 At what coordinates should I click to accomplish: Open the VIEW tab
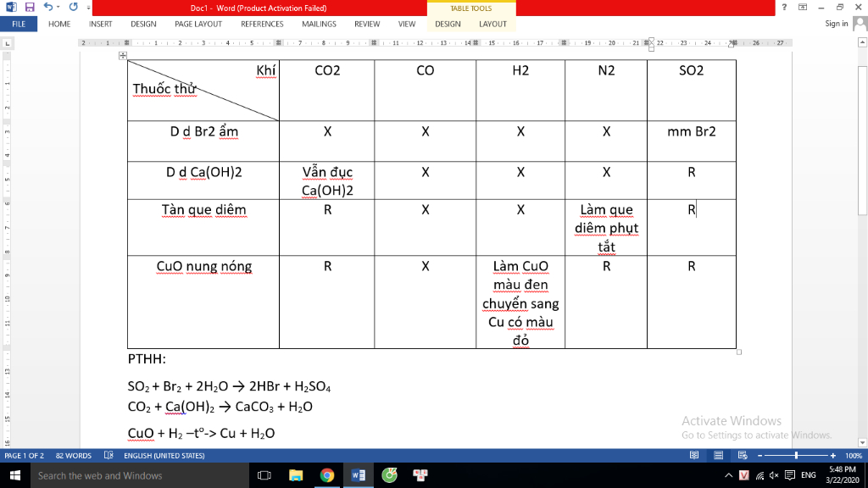407,24
